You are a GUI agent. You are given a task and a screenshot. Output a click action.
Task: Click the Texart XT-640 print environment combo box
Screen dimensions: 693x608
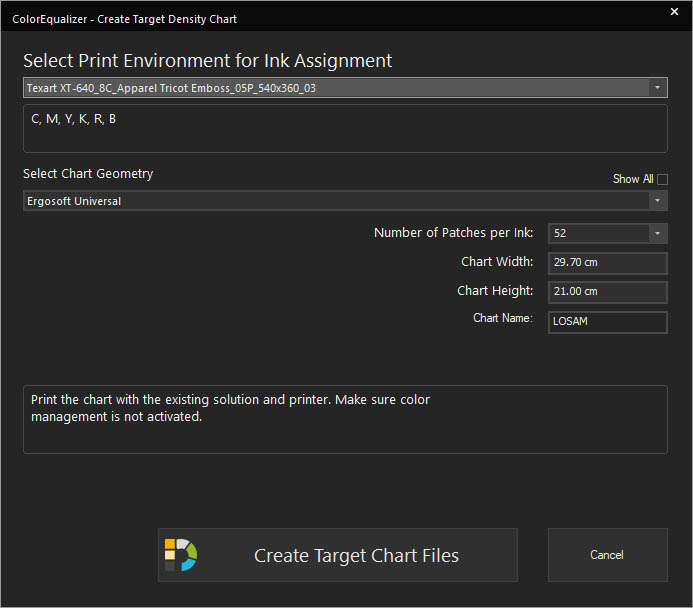[345, 87]
